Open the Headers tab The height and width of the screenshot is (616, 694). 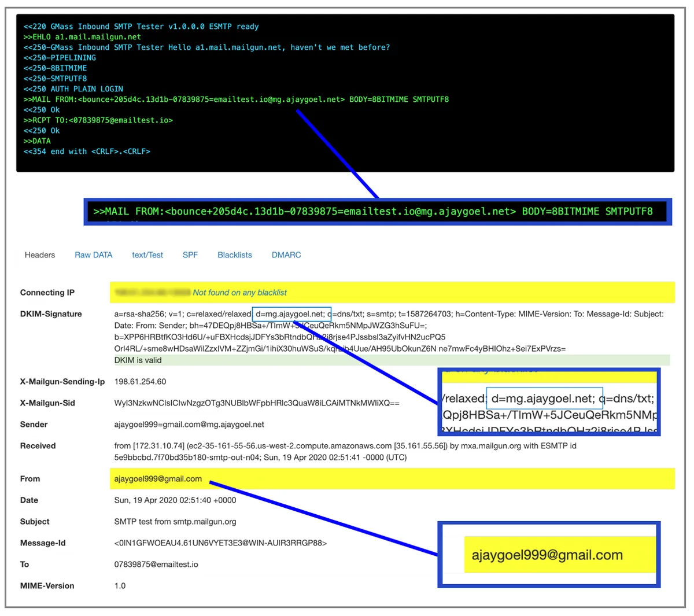(x=40, y=255)
